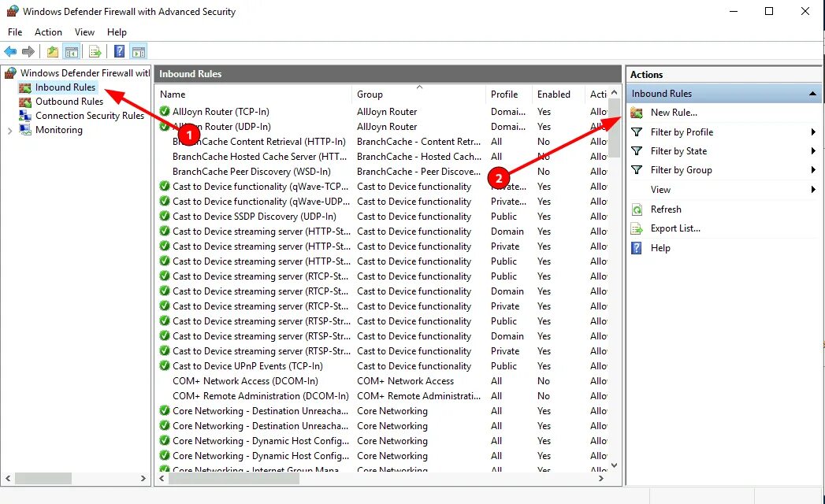825x504 pixels.
Task: Toggle the Show/Hide Action Pane toolbar icon
Action: click(x=139, y=51)
